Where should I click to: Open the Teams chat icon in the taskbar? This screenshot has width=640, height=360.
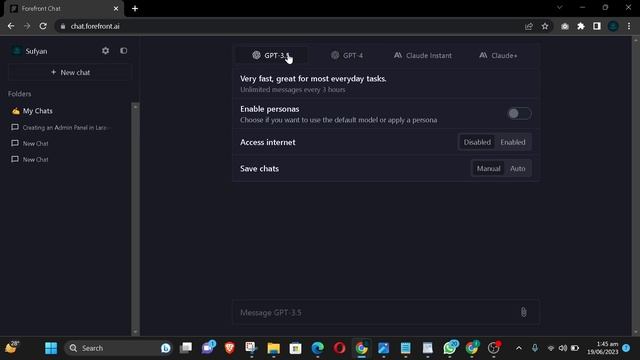click(208, 348)
